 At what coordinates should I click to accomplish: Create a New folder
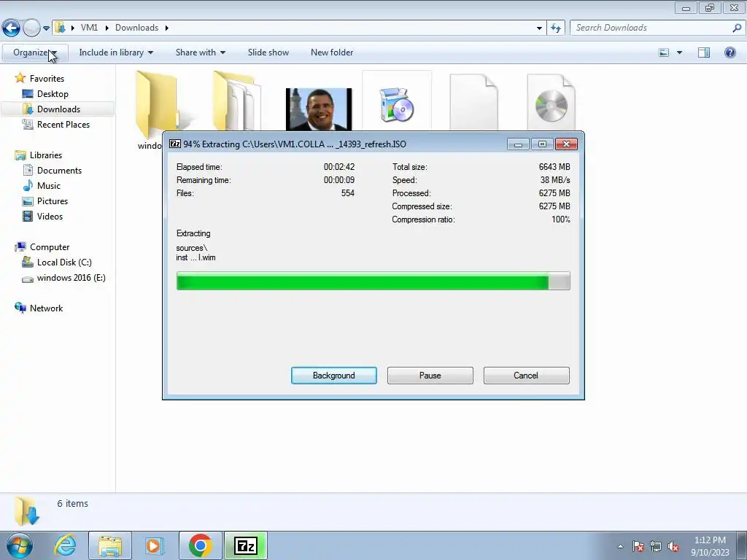(332, 52)
